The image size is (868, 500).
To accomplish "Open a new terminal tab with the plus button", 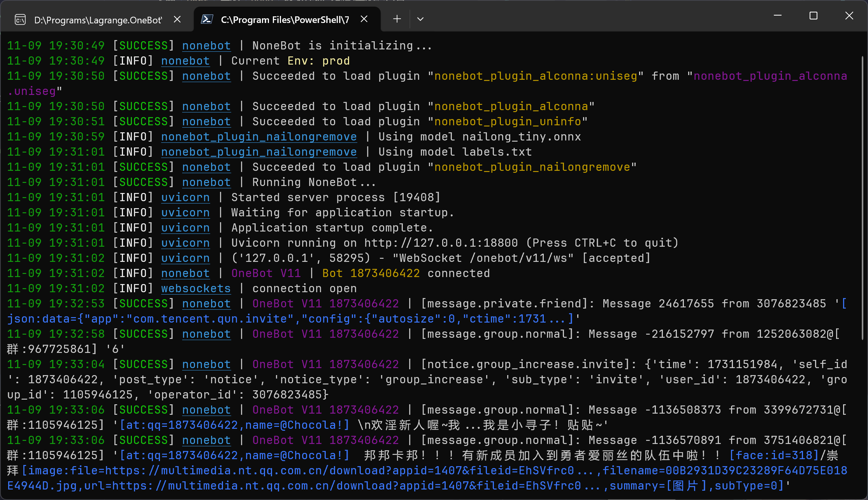I will pyautogui.click(x=397, y=19).
